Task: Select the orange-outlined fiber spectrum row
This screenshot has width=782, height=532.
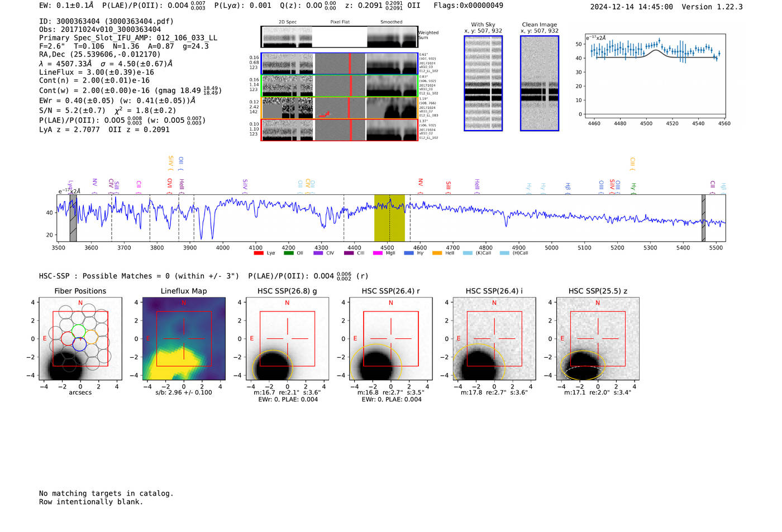Action: [340, 108]
